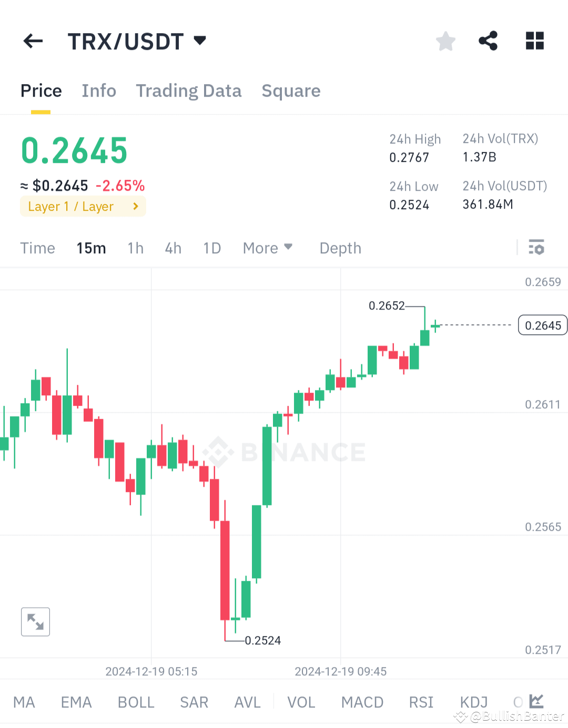The image size is (568, 728).
Task: Open the Layer 1 / Layer tag chevron
Action: pos(135,206)
